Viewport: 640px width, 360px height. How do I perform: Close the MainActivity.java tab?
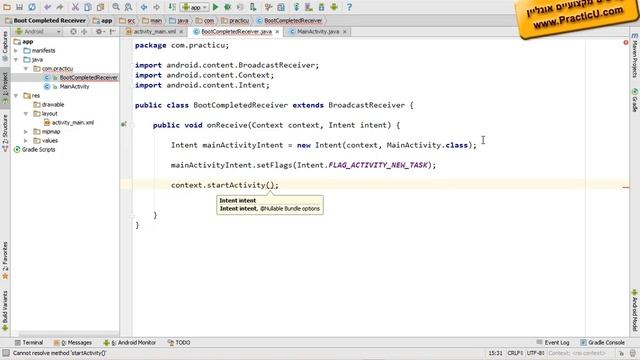344,31
